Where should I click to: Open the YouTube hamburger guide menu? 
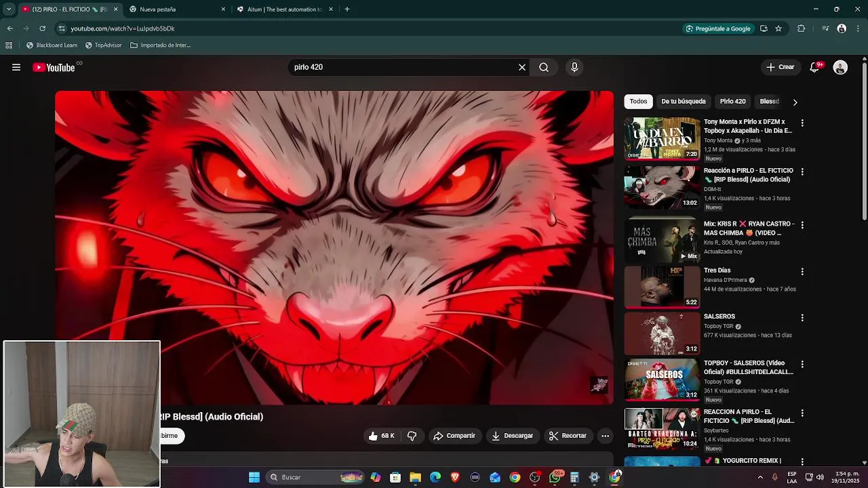click(16, 67)
